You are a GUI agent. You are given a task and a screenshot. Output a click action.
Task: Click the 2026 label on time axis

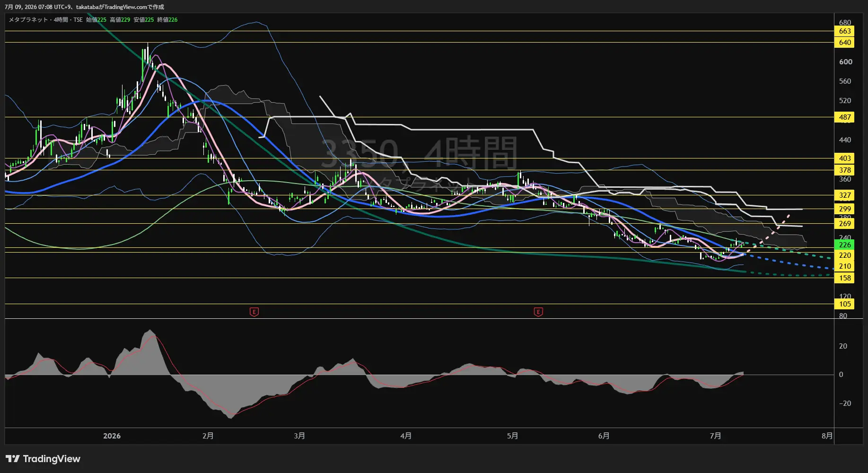pyautogui.click(x=112, y=436)
